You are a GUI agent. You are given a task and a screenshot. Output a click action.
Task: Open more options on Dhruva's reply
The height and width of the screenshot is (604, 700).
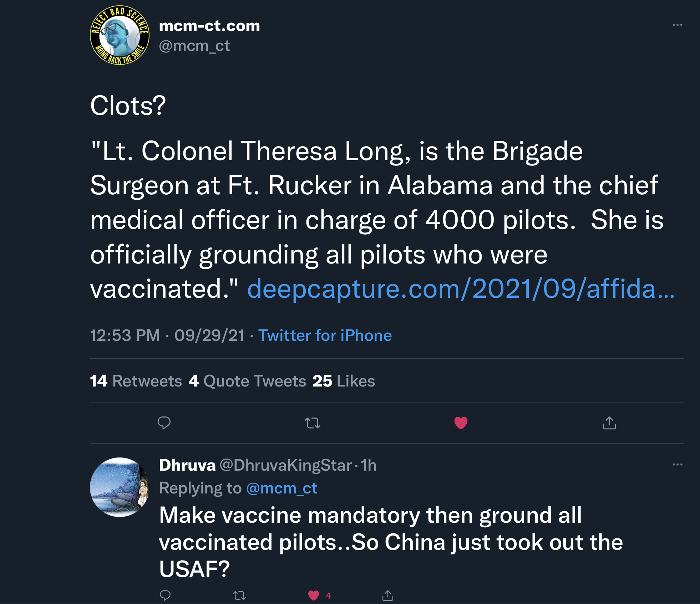pyautogui.click(x=677, y=465)
